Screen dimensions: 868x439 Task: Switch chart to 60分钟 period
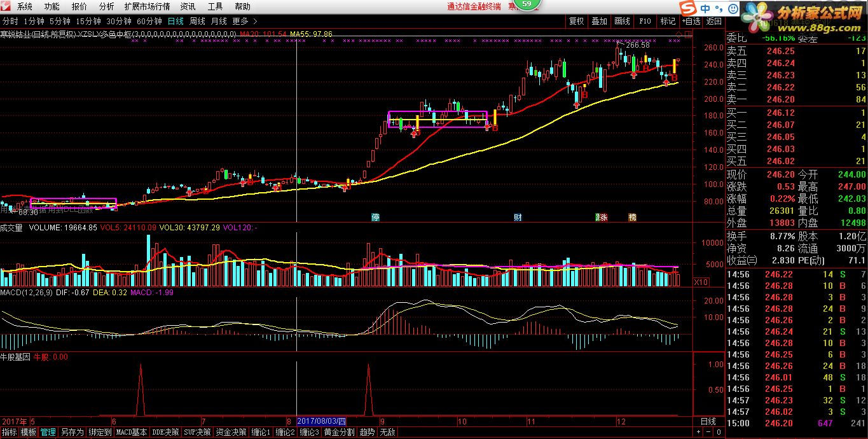149,21
